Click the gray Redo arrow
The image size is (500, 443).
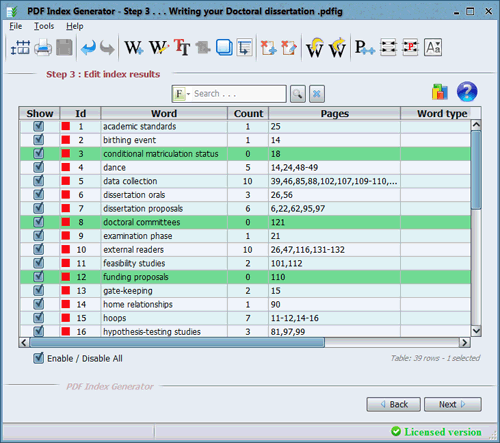point(107,48)
